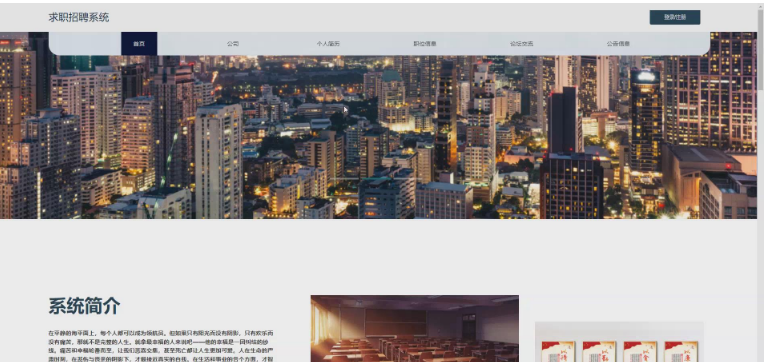Viewport: 769px width, 362px height.
Task: Go to the 公司 menu item
Action: coord(233,44)
